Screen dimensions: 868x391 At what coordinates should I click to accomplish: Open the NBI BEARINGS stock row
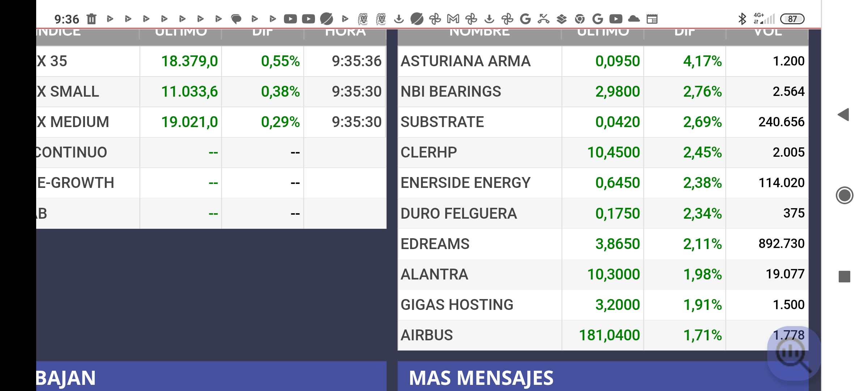pos(603,92)
